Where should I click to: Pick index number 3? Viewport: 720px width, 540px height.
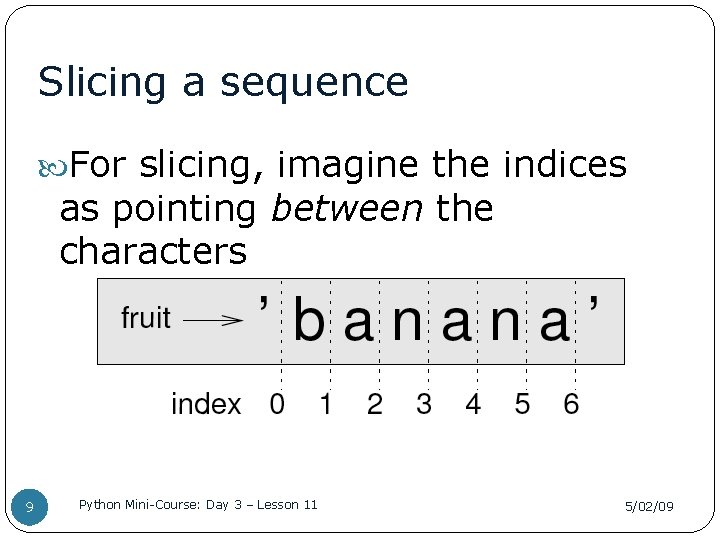point(424,405)
